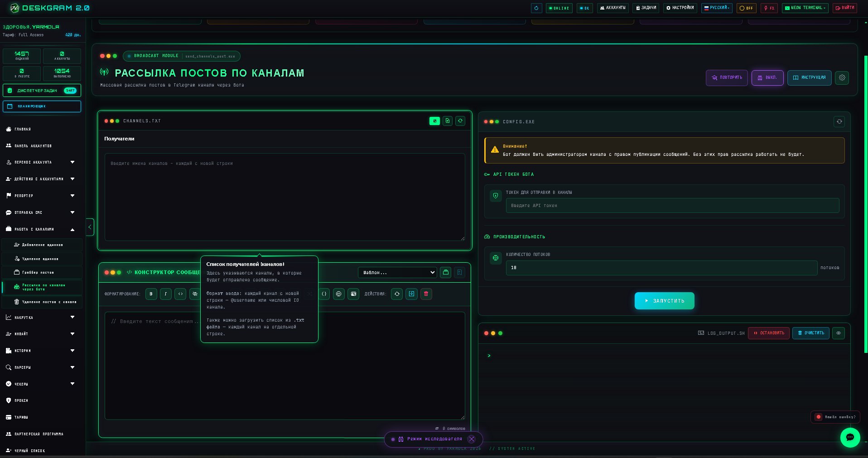
Task: Click the ВЫЙТИ logout button
Action: 845,8
